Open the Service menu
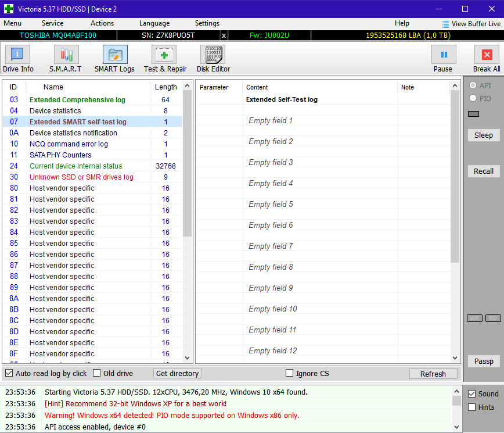Screen dimensions: 504x433 52,23
